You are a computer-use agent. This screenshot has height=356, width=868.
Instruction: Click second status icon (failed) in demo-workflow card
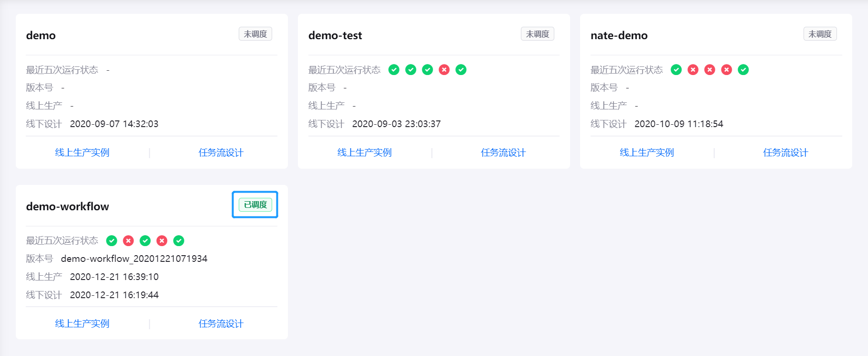click(x=128, y=241)
